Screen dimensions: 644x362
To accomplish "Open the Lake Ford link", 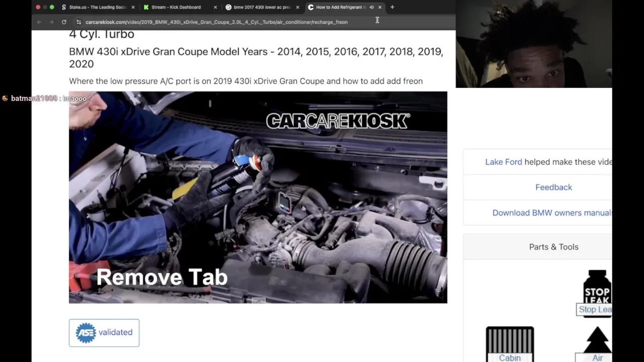I will click(504, 162).
